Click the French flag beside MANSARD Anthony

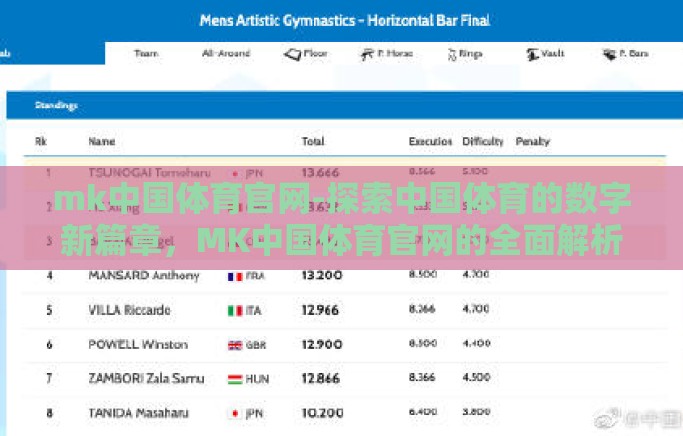(x=235, y=277)
